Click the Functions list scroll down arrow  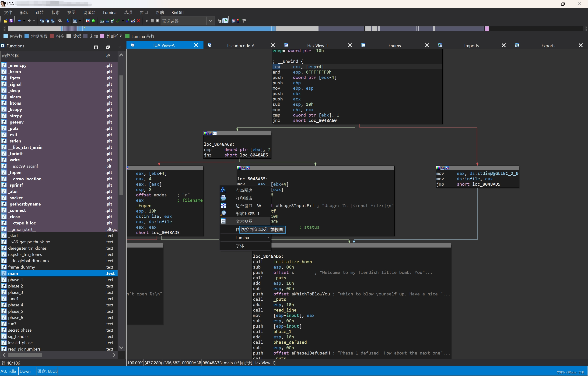121,348
